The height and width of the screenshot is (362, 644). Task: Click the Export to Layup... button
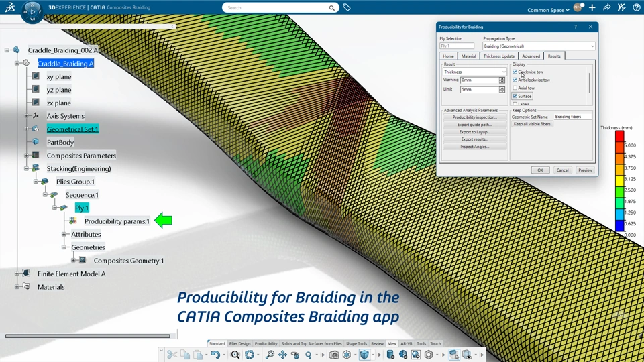pyautogui.click(x=474, y=132)
